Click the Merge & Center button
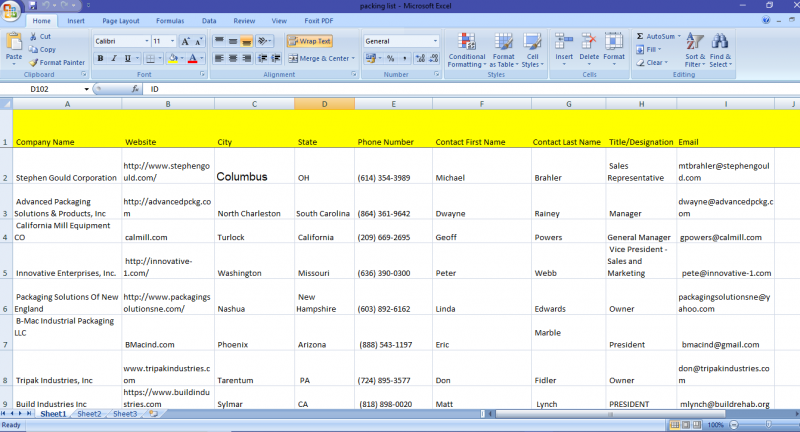Screen dimensions: 800x432 [318, 58]
